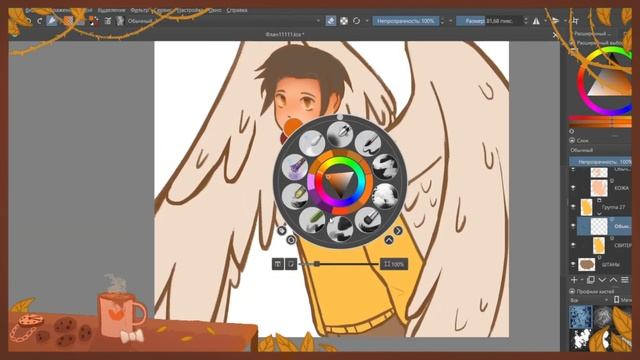
Task: Select the blue textured brush preset thumbnail
Action: click(x=580, y=316)
